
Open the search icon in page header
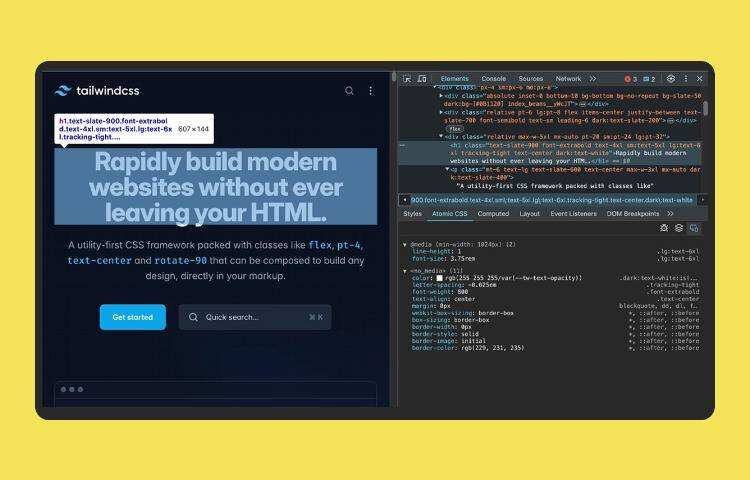[x=349, y=90]
